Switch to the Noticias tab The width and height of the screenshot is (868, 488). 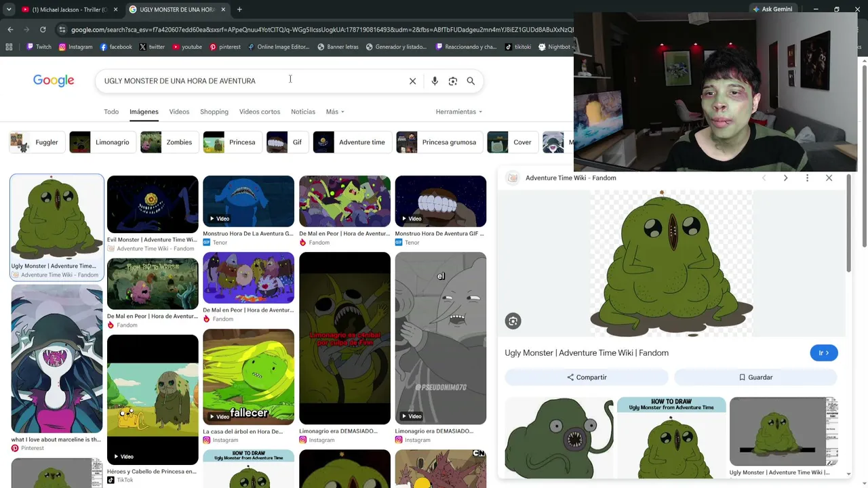pyautogui.click(x=303, y=112)
